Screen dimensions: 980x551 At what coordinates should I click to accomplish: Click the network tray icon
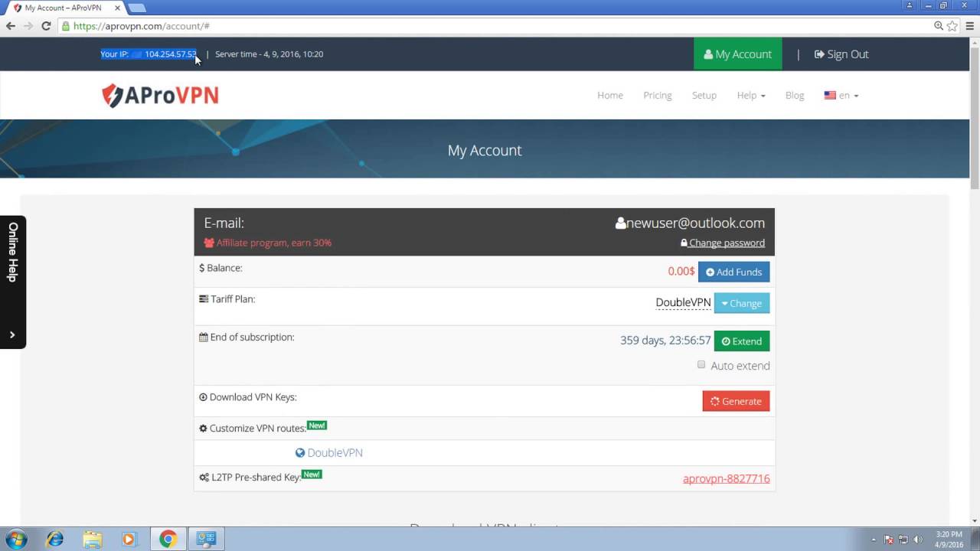click(x=903, y=540)
